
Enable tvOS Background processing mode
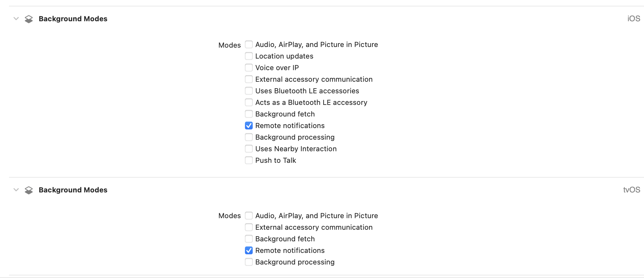coord(249,262)
